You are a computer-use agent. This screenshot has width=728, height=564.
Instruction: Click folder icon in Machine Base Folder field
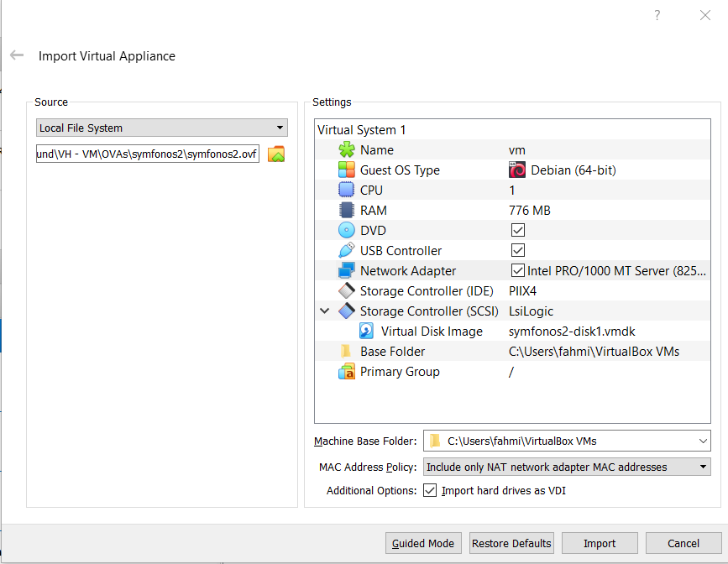click(435, 441)
